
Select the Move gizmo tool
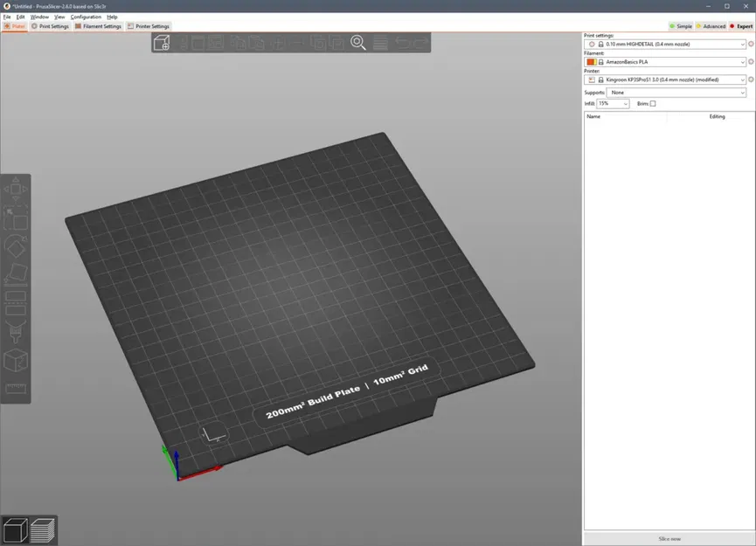17,190
